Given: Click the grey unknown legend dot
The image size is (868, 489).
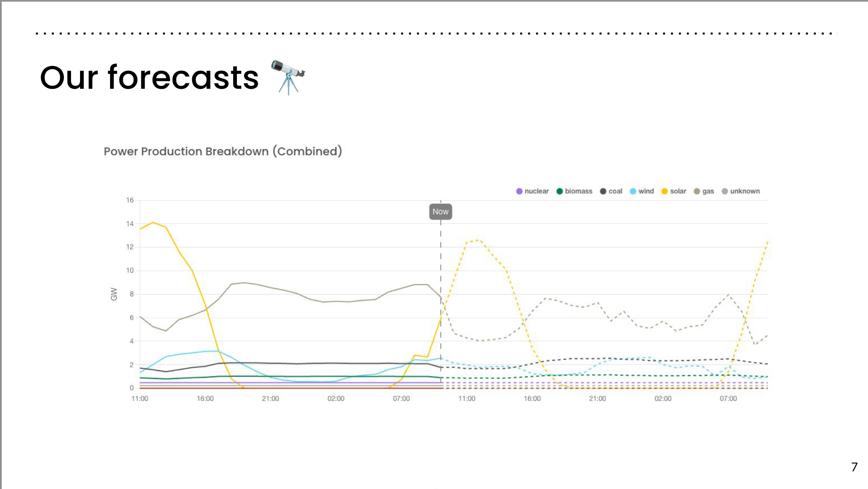Looking at the screenshot, I should coord(725,191).
